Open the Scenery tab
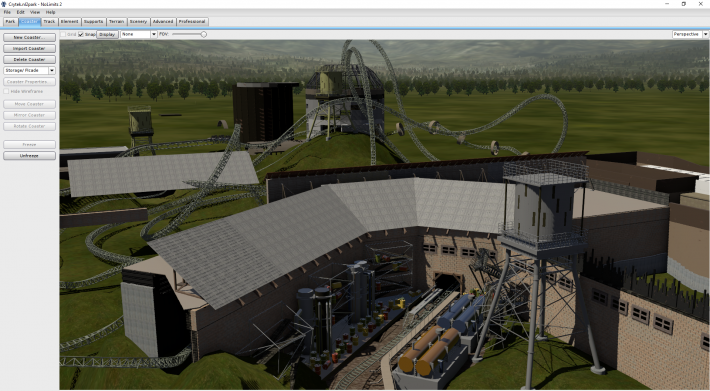 [138, 22]
